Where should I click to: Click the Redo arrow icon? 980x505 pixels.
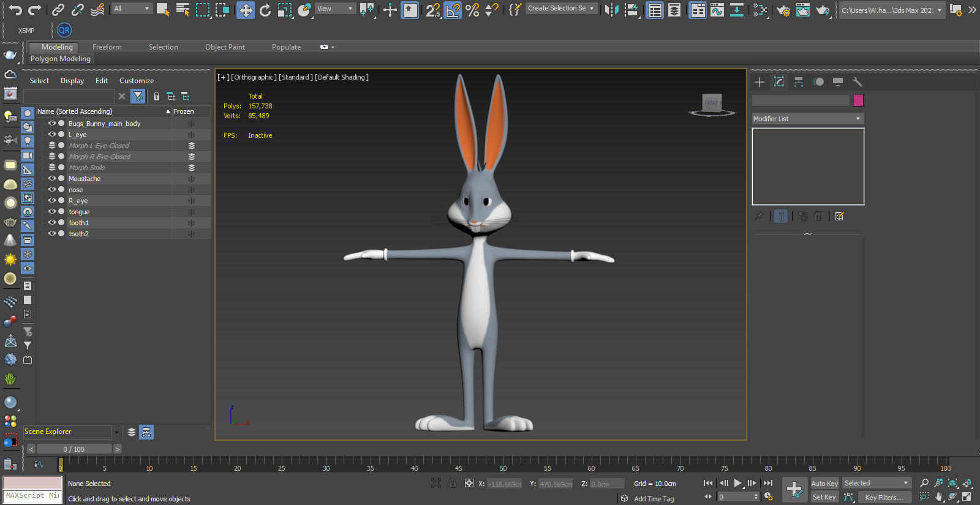(x=35, y=9)
